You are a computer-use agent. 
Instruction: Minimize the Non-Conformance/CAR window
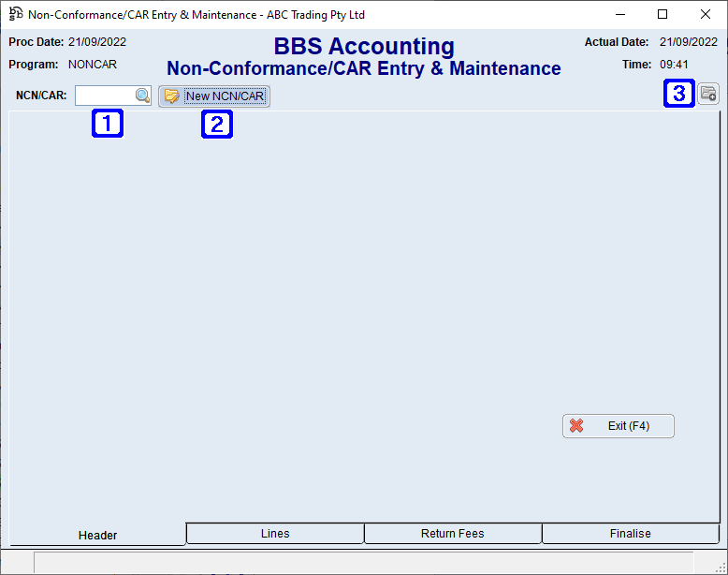click(x=619, y=14)
